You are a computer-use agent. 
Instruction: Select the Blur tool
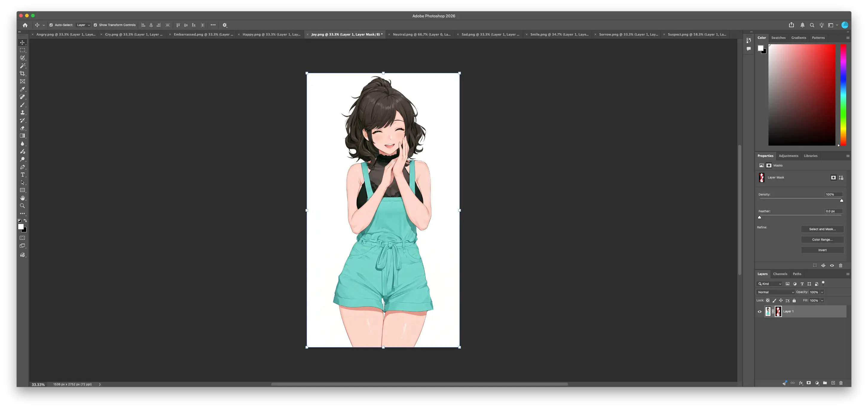point(22,144)
